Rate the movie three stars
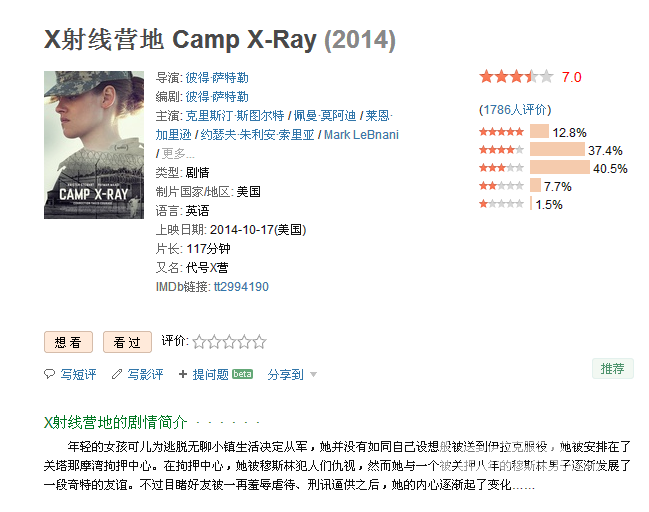Viewport: 649px width, 512px height. click(229, 342)
